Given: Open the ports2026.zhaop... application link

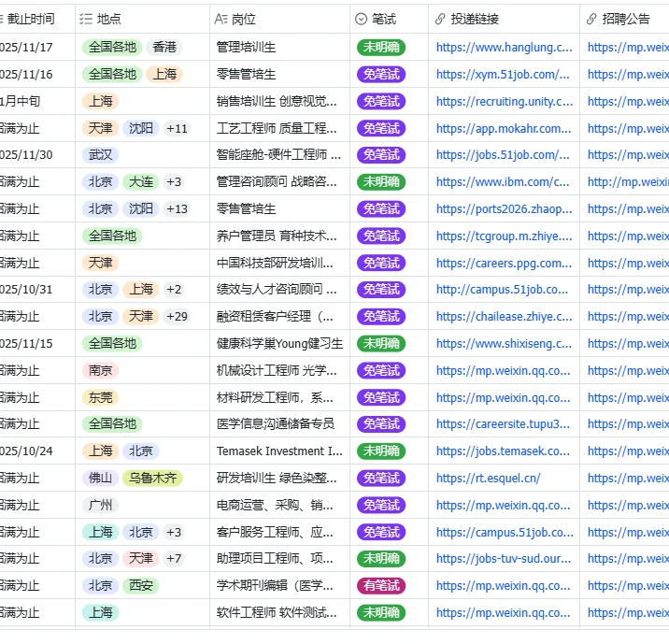Looking at the screenshot, I should 504,208.
